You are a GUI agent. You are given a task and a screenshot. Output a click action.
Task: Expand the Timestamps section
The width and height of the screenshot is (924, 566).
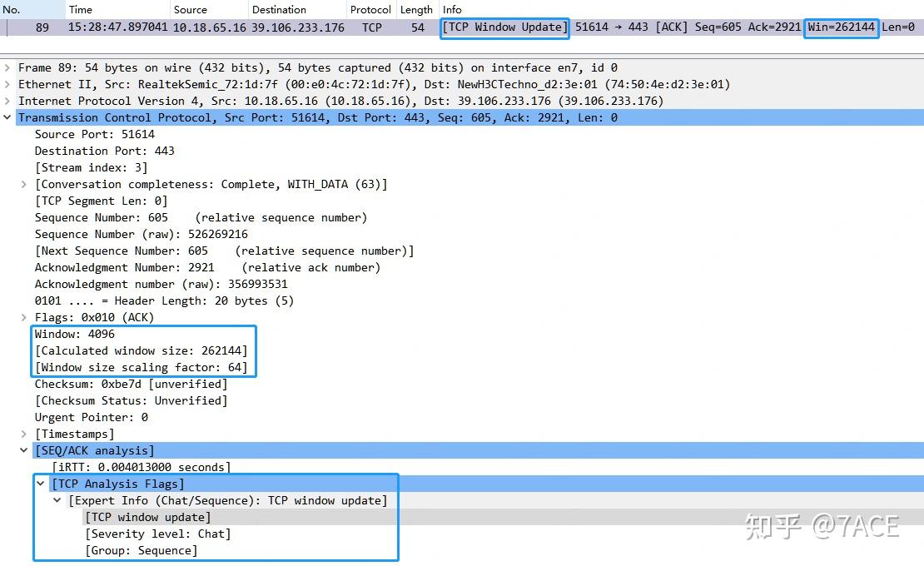click(23, 434)
